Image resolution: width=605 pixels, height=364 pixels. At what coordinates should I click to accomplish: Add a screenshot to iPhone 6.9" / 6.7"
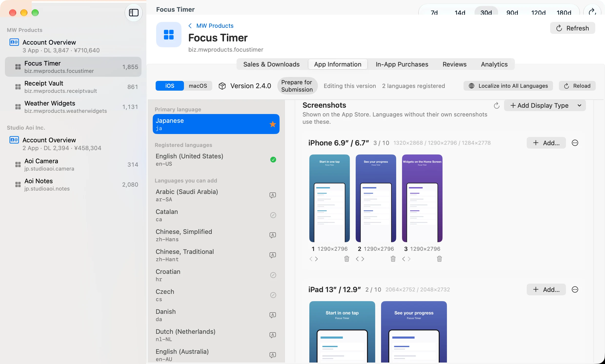coord(546,143)
